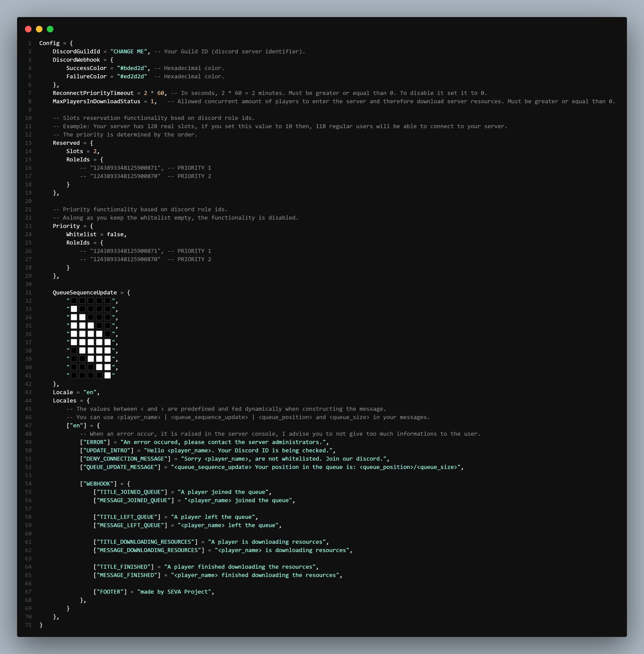Click the SuccessColor hex value #bded2d
The height and width of the screenshot is (654, 644).
pos(132,68)
